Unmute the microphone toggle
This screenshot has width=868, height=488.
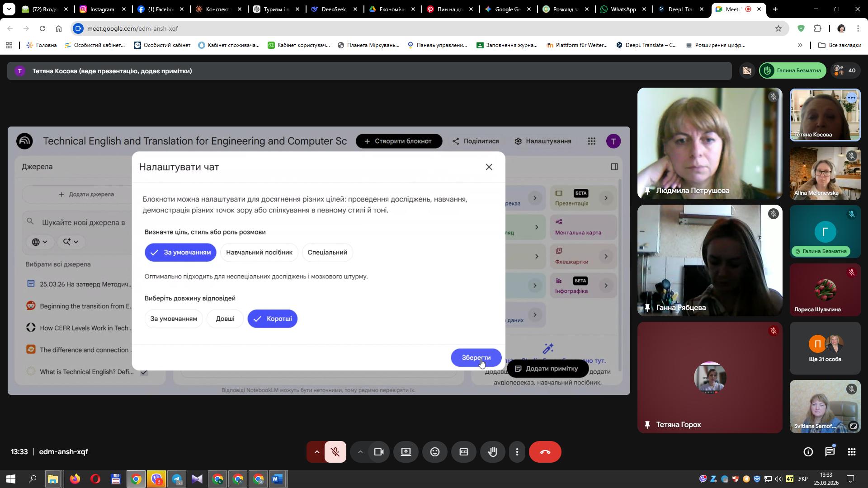pos(335,452)
